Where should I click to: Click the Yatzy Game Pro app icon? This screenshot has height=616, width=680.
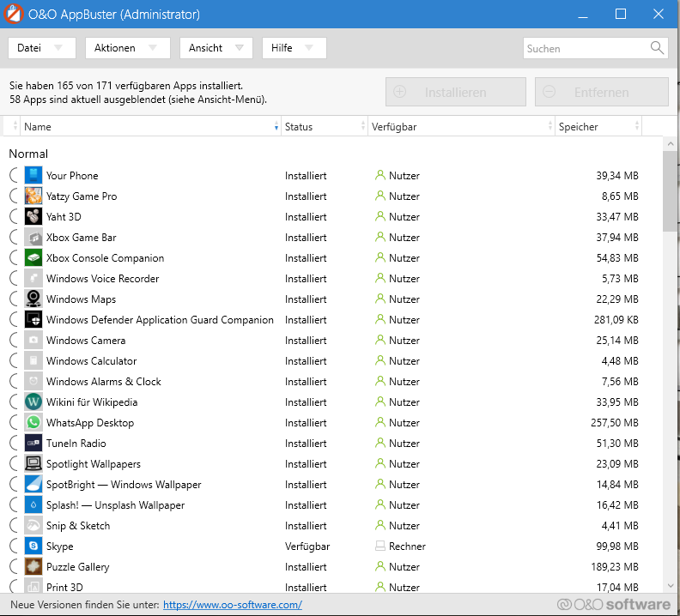[33, 196]
